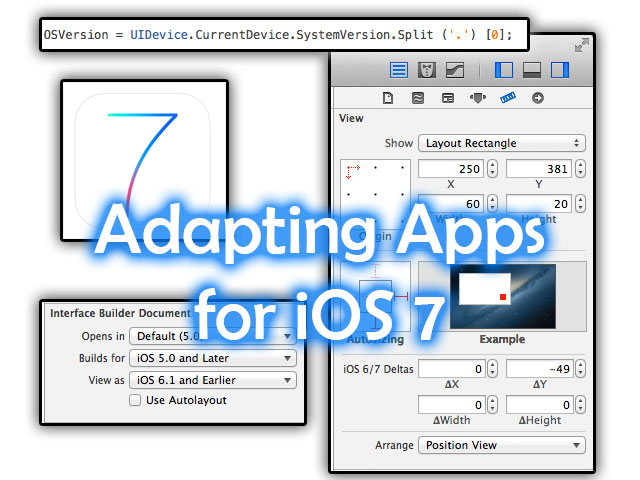The width and height of the screenshot is (640, 480).
Task: Click the ΔHeight stepper
Action: pyautogui.click(x=580, y=404)
